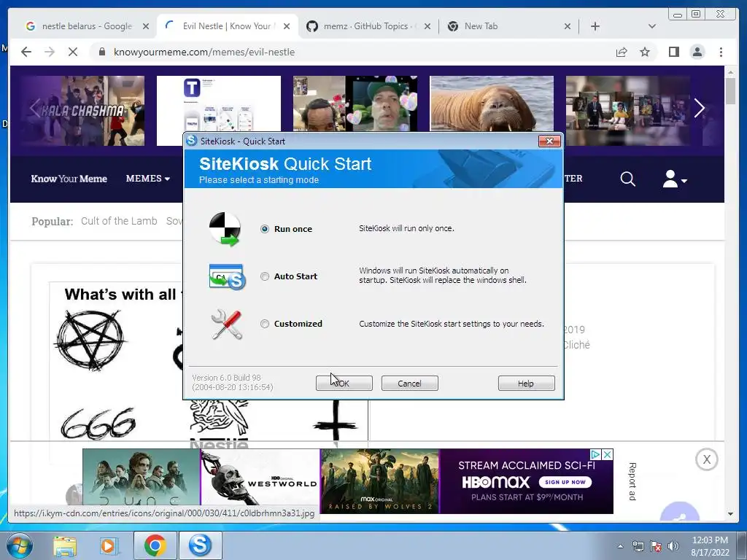Click the Chrome taskbar button

(155, 545)
